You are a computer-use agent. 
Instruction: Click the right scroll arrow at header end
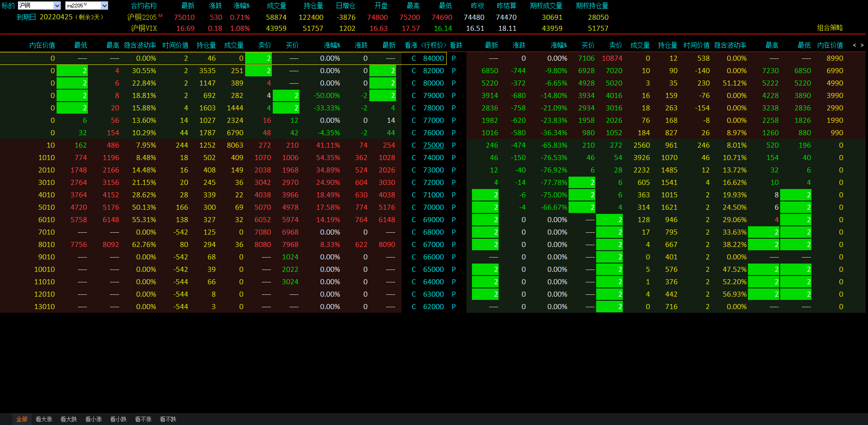(862, 45)
